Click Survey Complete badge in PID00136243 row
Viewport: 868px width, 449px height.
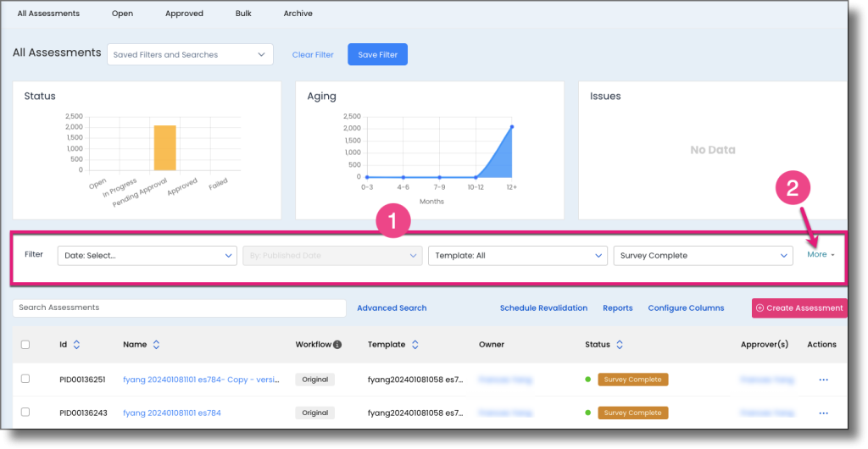pyautogui.click(x=632, y=413)
